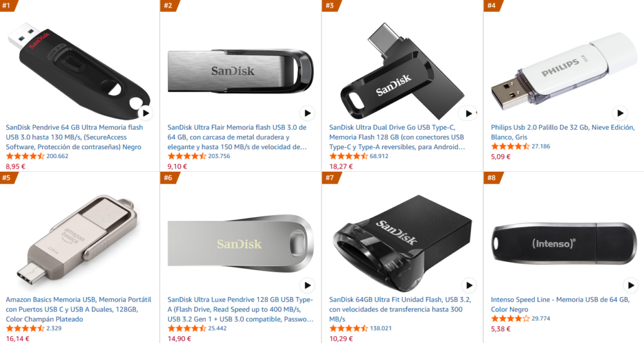Screen dimensions: 644x343
Task: Click the 18,27 € price of Dual Drive Go
Action: tap(341, 166)
